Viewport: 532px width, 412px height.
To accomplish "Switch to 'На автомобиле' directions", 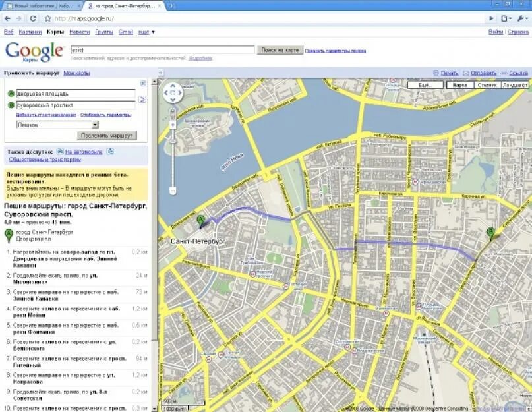I will [84, 152].
